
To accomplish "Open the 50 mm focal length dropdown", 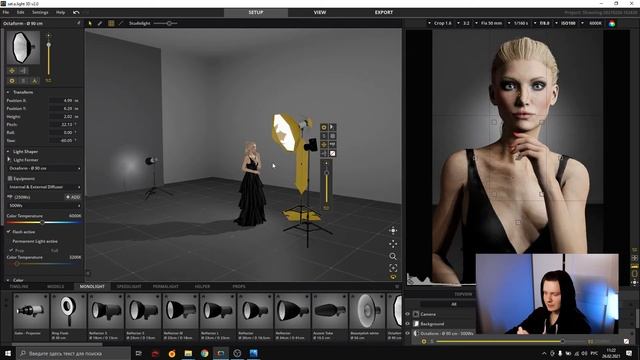I will coord(489,24).
